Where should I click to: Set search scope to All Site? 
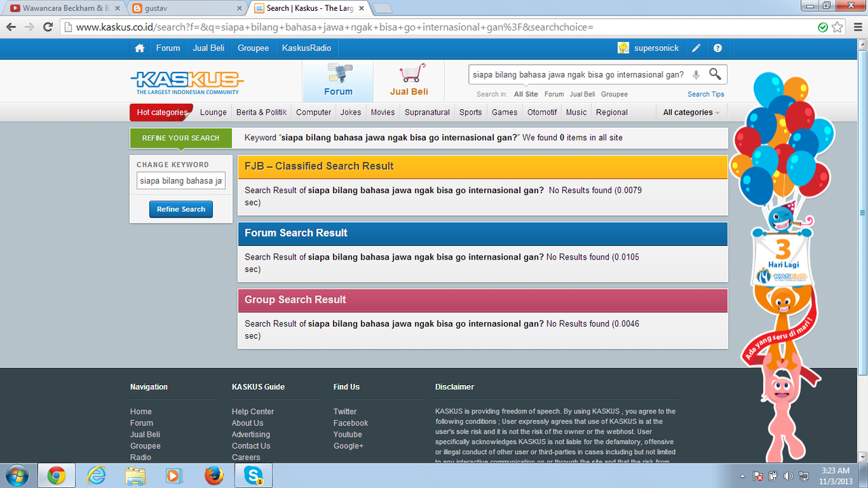(526, 94)
